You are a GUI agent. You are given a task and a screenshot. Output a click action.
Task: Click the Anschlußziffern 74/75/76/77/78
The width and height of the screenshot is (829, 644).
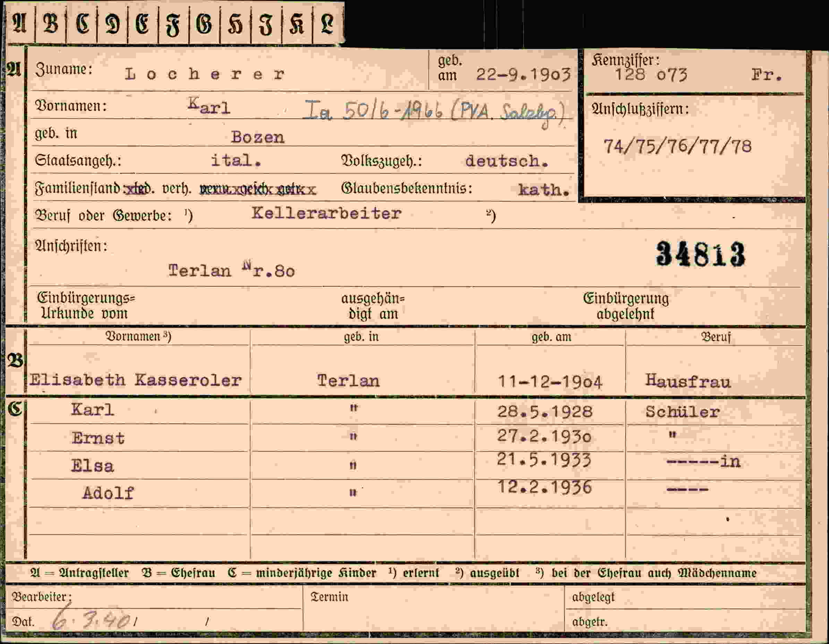pos(677,146)
